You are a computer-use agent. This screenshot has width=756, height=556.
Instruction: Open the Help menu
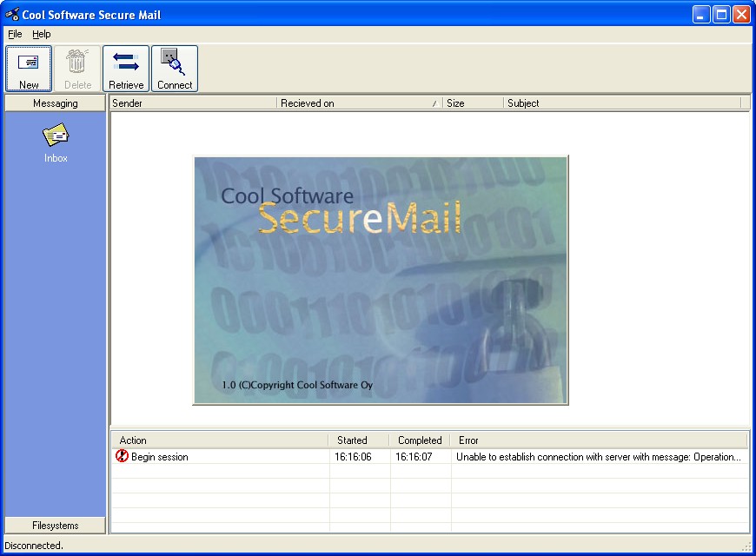42,34
